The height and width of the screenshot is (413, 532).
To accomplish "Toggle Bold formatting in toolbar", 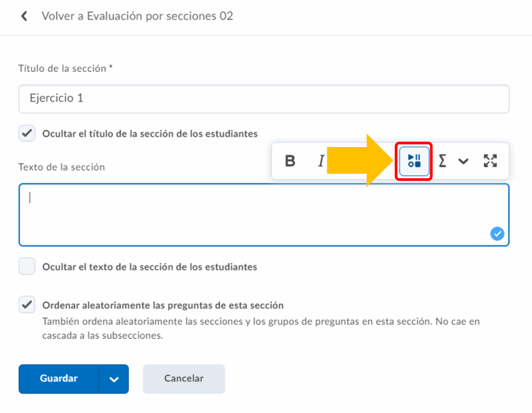I will [290, 161].
